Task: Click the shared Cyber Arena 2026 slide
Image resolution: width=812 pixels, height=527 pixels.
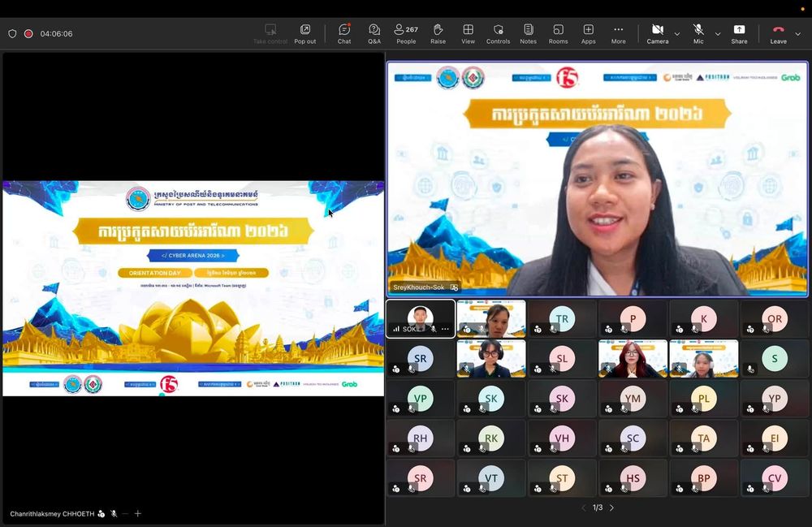Action: [193, 288]
